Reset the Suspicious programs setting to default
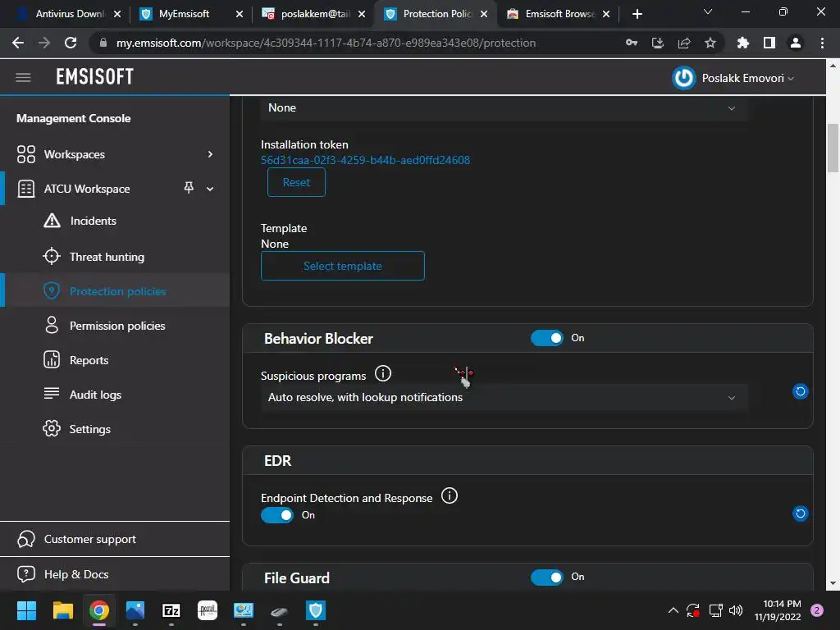 [801, 391]
